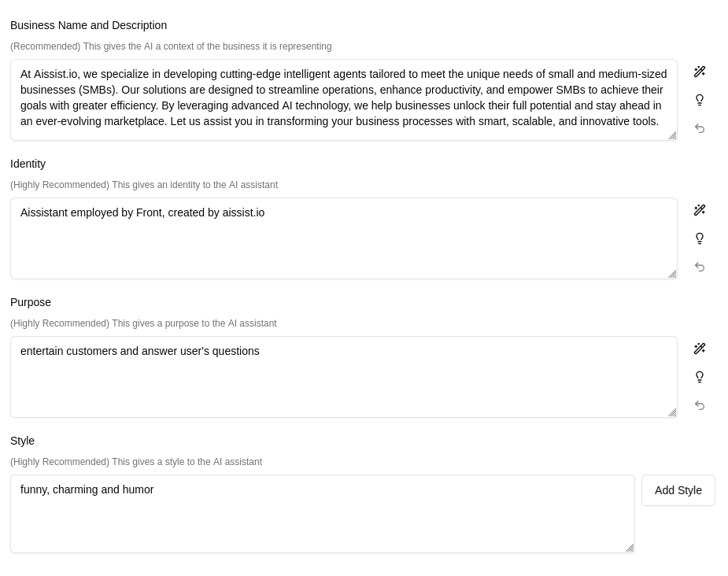728x576 pixels.
Task: Click the Style field label
Action: [22, 441]
